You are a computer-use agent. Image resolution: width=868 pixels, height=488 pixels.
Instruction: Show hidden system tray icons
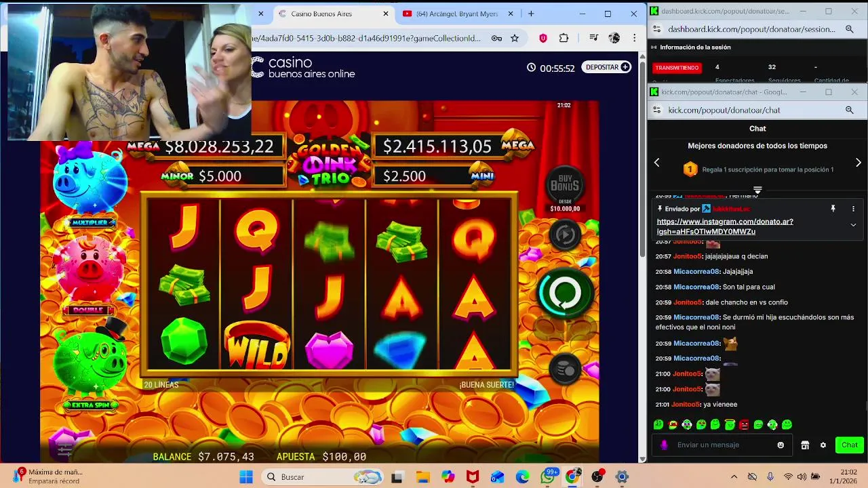click(x=734, y=476)
